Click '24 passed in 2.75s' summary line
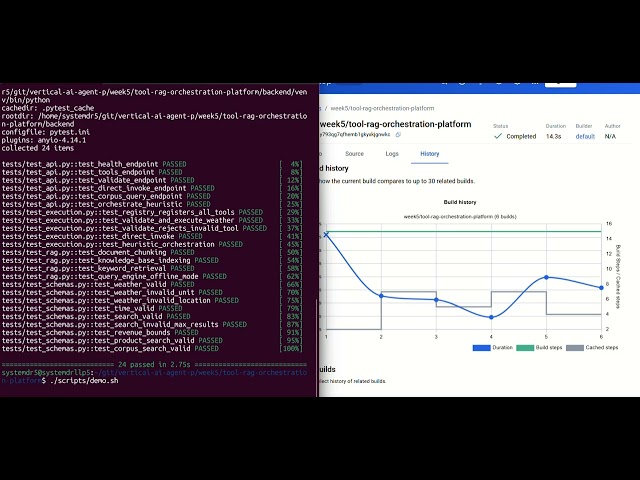640x480 pixels. coord(154,364)
